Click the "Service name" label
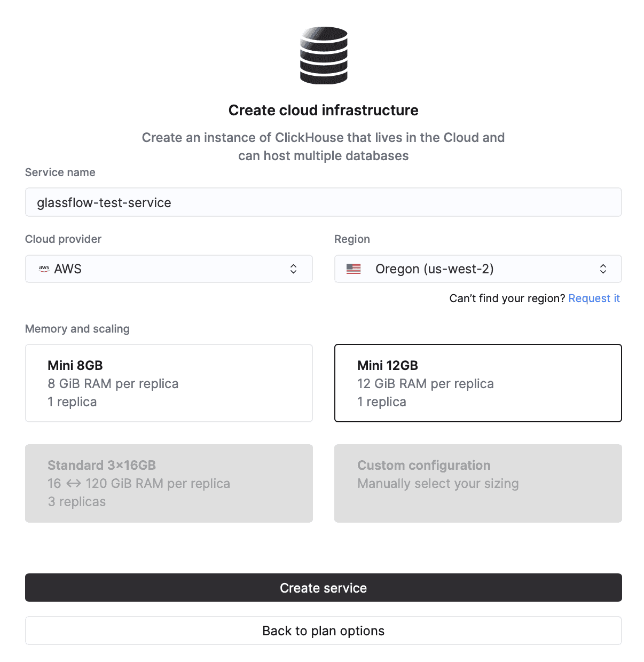Image resolution: width=644 pixels, height=662 pixels. [x=60, y=172]
